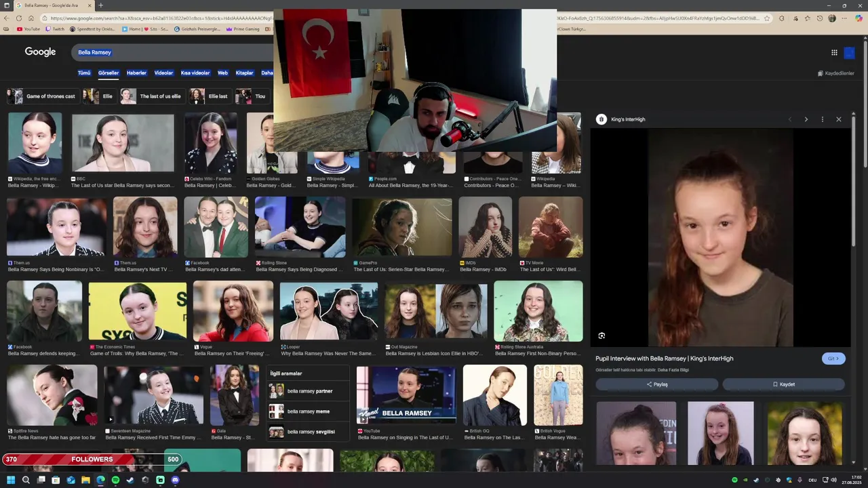
Task: Search inside image with Lens icon
Action: pyautogui.click(x=601, y=335)
